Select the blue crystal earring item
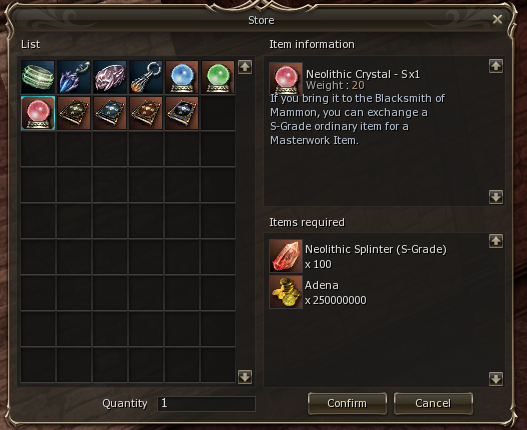The height and width of the screenshot is (430, 527). coord(74,77)
